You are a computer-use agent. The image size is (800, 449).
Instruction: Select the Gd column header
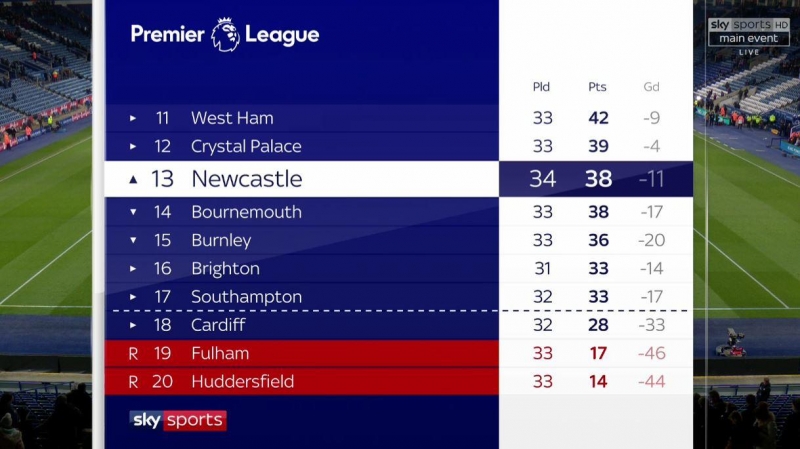click(x=651, y=87)
